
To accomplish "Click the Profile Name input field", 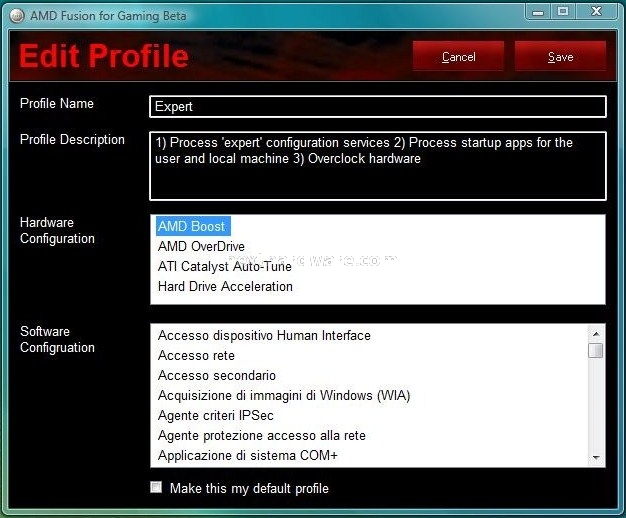I will 378,107.
